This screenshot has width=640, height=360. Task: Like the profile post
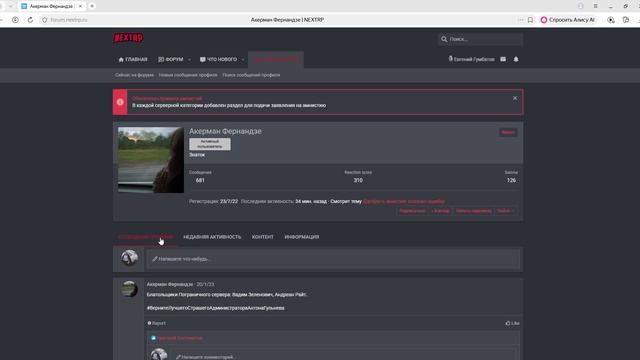point(513,323)
